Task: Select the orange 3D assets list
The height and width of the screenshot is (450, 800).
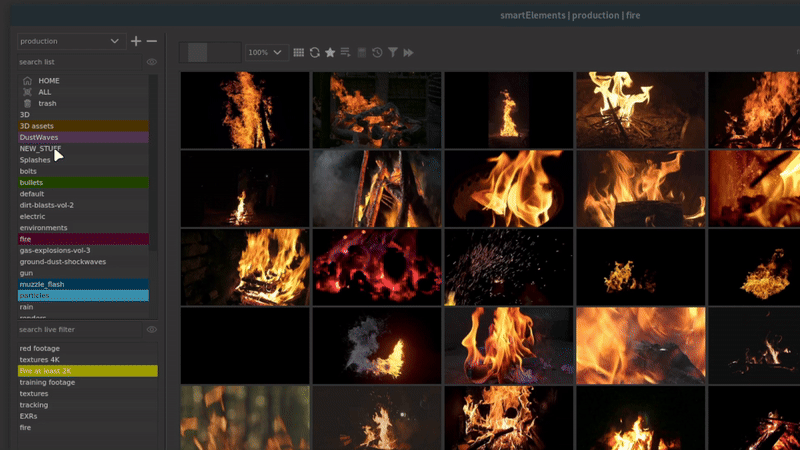Action: [83, 126]
